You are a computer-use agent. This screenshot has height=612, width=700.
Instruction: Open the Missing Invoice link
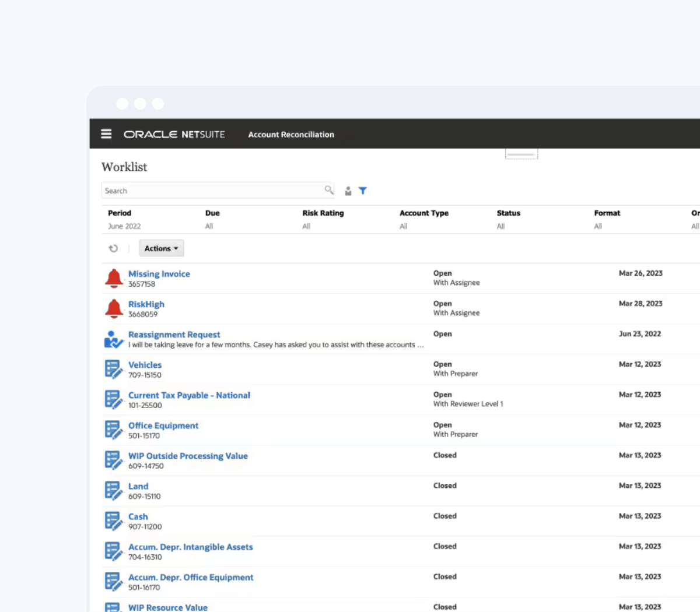(x=159, y=274)
